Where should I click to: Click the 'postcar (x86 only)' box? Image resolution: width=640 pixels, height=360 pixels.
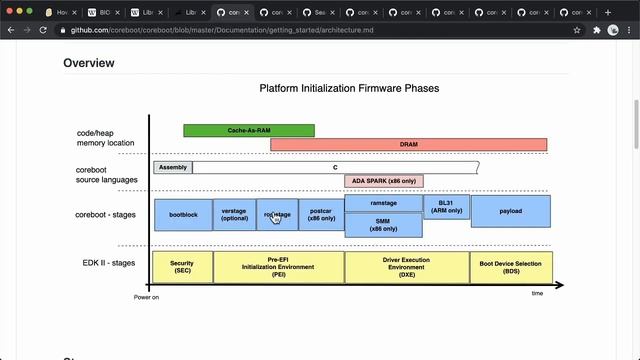click(321, 215)
